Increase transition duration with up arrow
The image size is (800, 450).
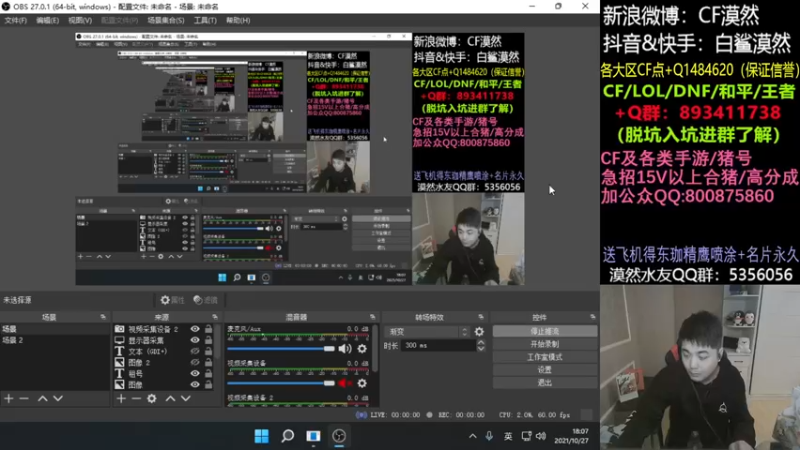(481, 343)
